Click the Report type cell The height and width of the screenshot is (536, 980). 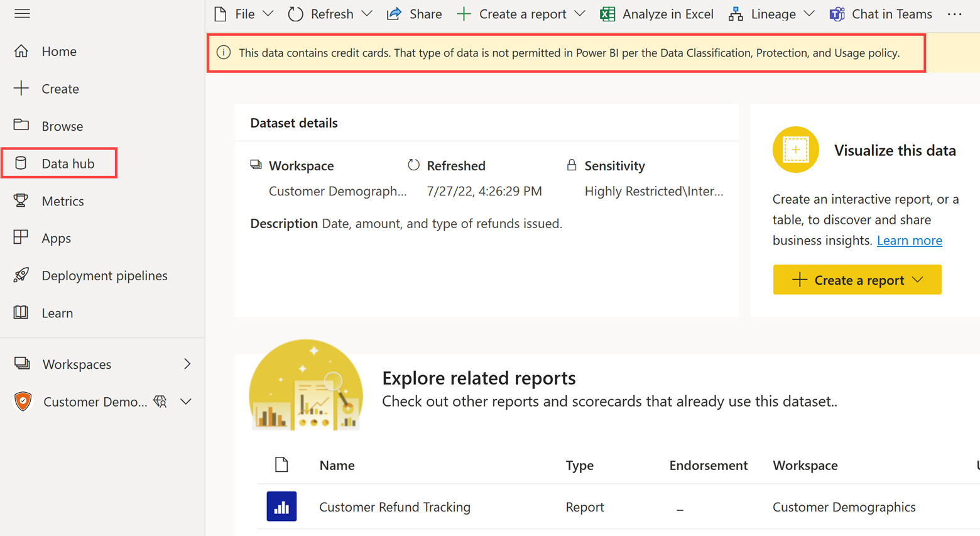coord(584,506)
